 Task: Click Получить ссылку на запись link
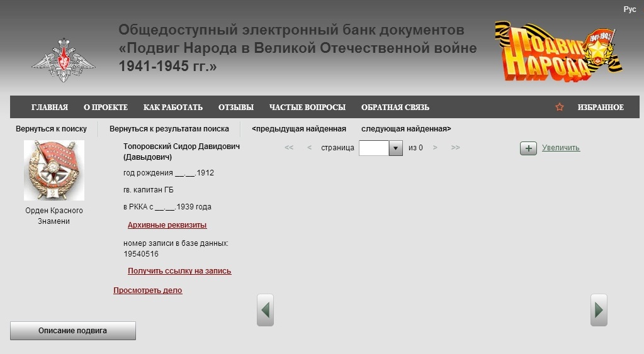point(179,271)
